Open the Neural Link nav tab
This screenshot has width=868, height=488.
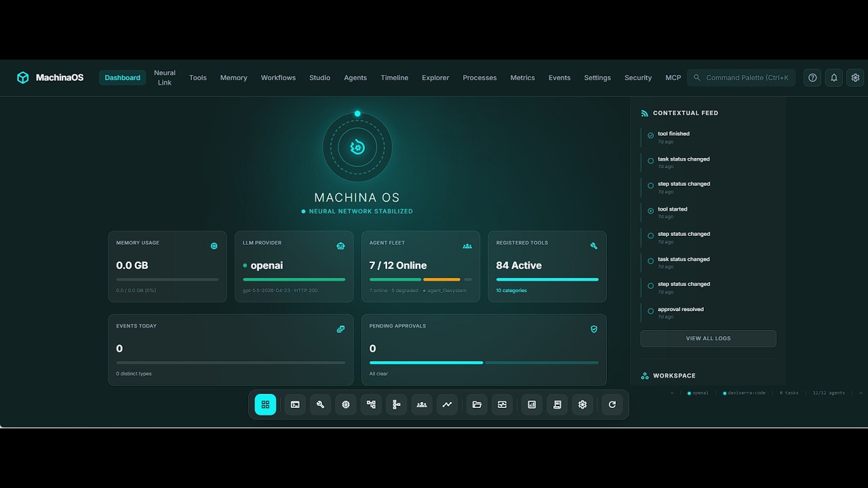[x=165, y=78]
